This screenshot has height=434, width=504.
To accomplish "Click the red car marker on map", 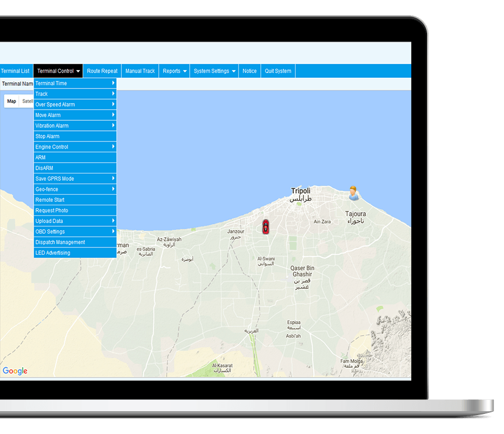I will pos(266,227).
